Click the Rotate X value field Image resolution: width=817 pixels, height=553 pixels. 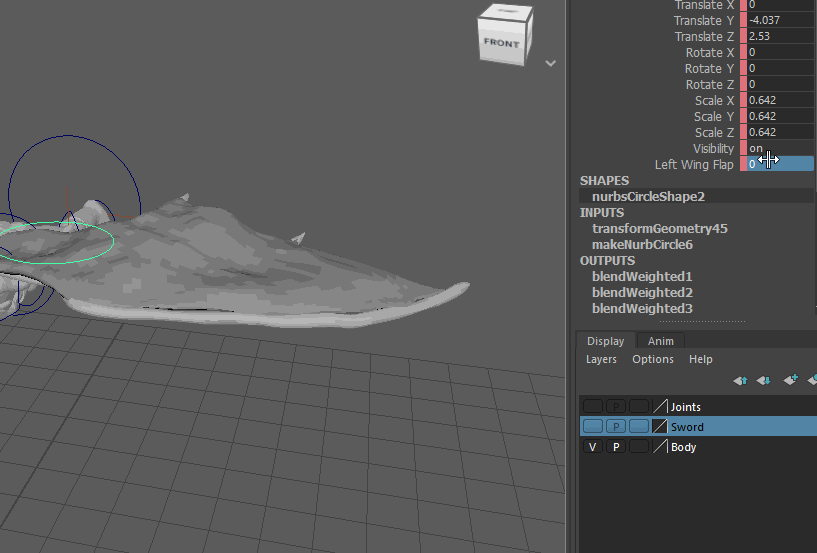tap(780, 52)
